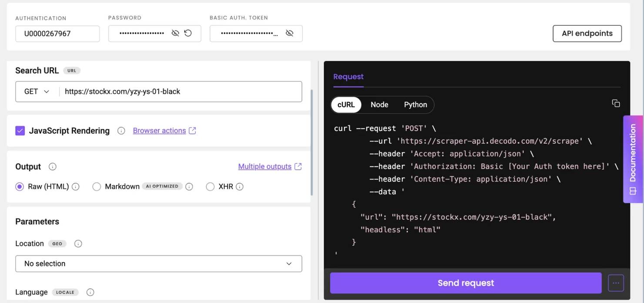Screen dimensions: 644x303
Task: Click the Send request button
Action: click(466, 283)
